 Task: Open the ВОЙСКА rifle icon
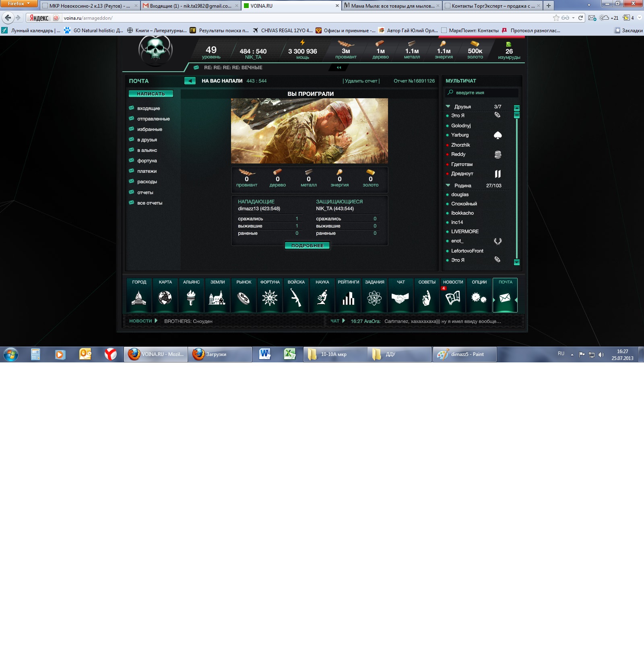[x=296, y=298]
